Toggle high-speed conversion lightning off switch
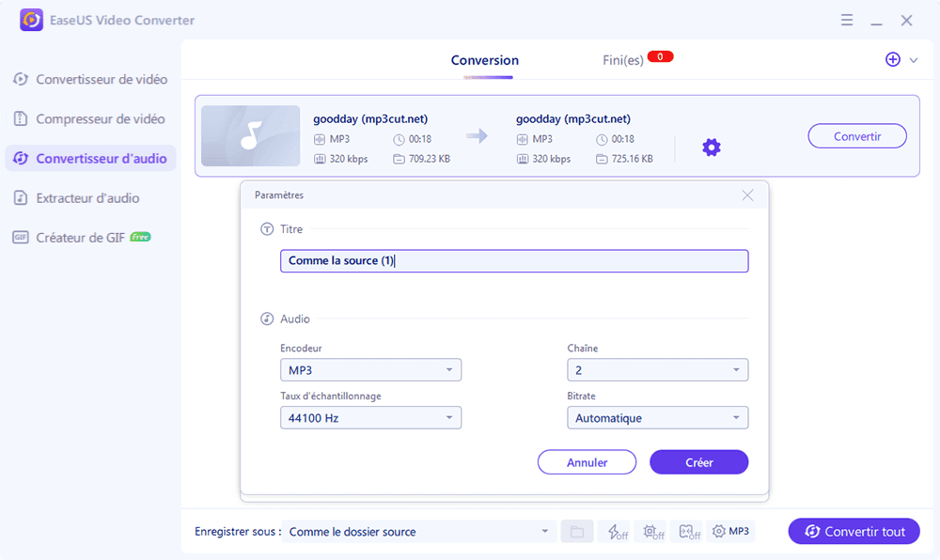The width and height of the screenshot is (940, 560). click(616, 532)
